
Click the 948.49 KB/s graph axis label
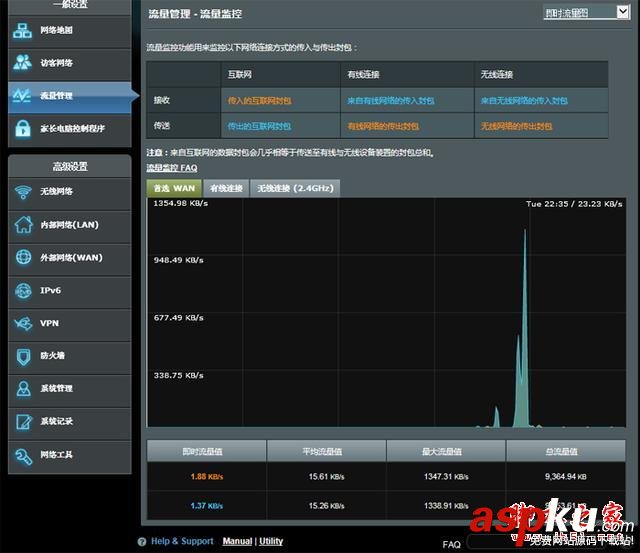click(x=178, y=260)
